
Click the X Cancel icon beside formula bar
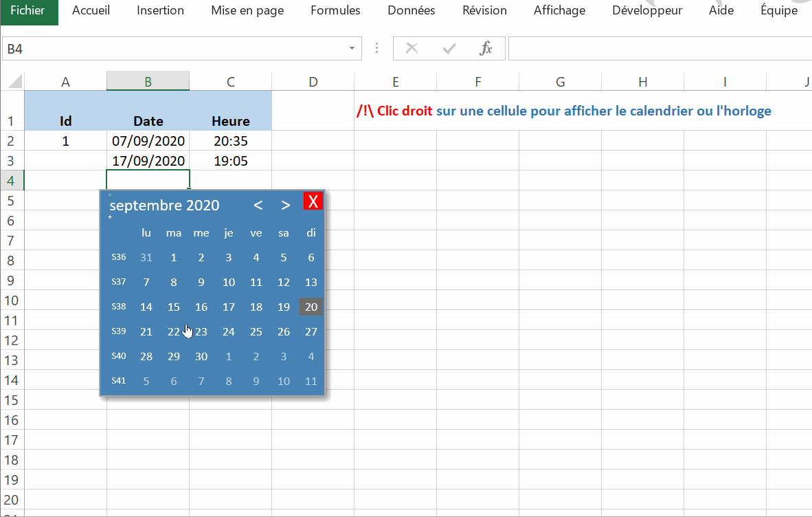point(411,48)
